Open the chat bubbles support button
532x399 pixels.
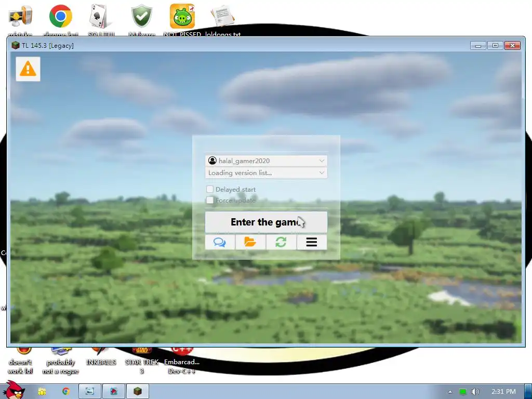point(220,242)
